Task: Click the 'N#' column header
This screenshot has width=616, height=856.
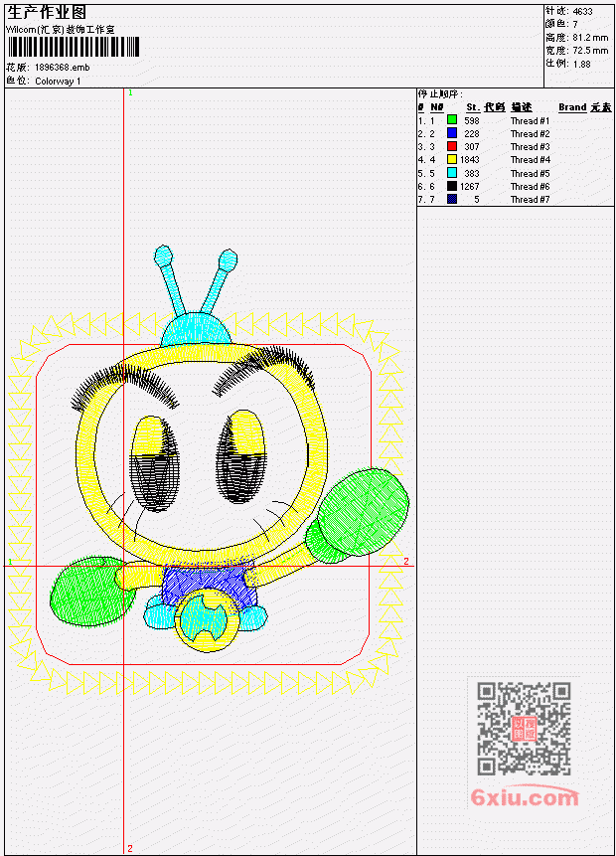Action: pos(436,107)
